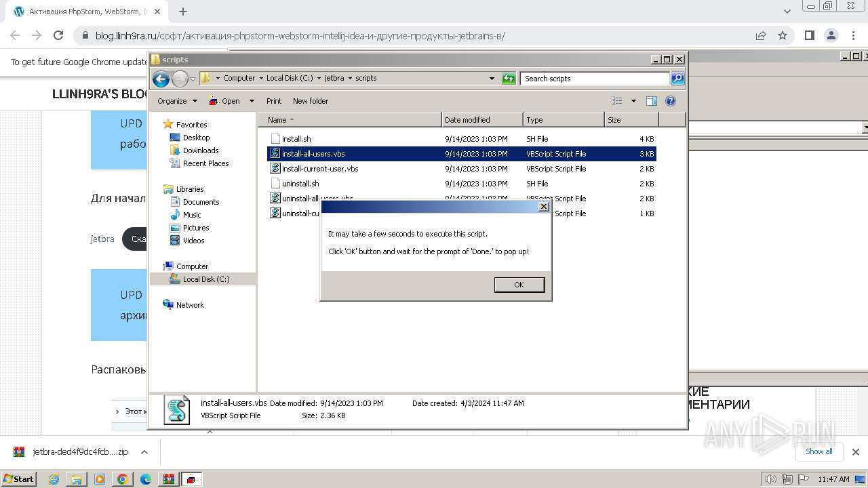Click Explorer forward navigation arrow
The width and height of the screenshot is (868, 488).
click(x=180, y=79)
